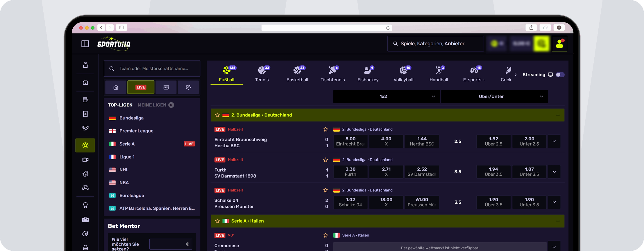644x251 pixels.
Task: Select the Tennis sport tab
Action: (262, 74)
